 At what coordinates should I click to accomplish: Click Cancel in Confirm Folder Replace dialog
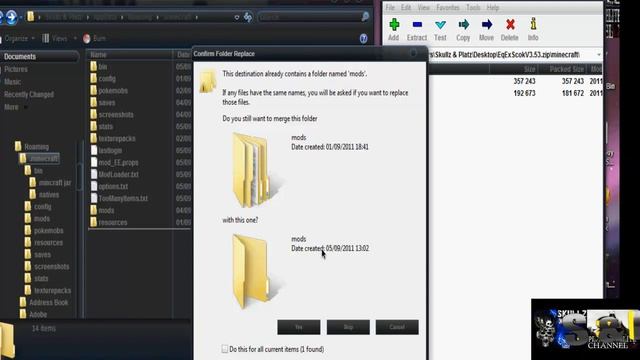coord(397,327)
